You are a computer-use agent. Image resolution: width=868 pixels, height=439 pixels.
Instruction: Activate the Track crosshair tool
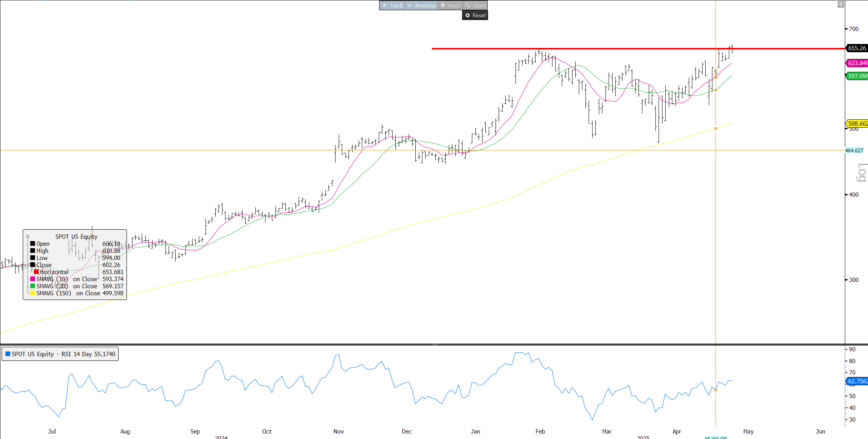pos(392,5)
